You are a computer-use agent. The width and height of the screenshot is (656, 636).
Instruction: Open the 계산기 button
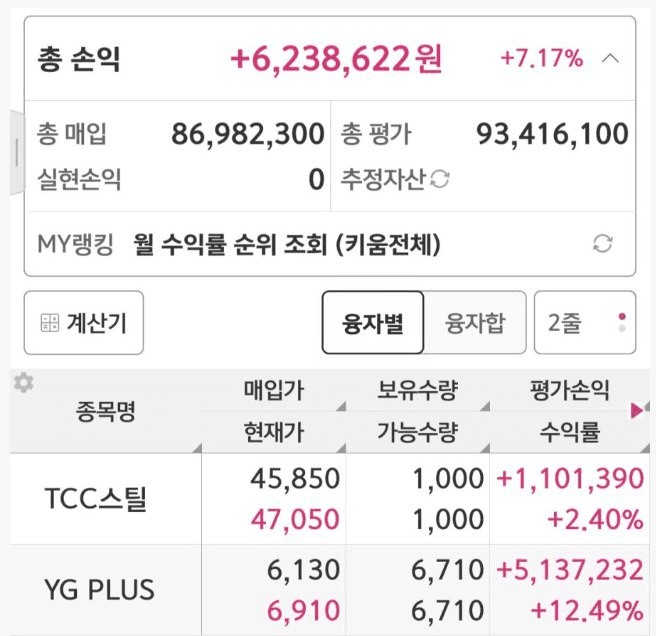tap(84, 323)
